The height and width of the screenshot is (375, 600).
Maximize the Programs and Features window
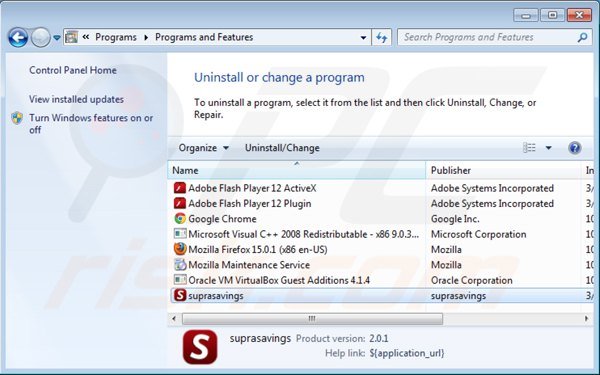(552, 15)
